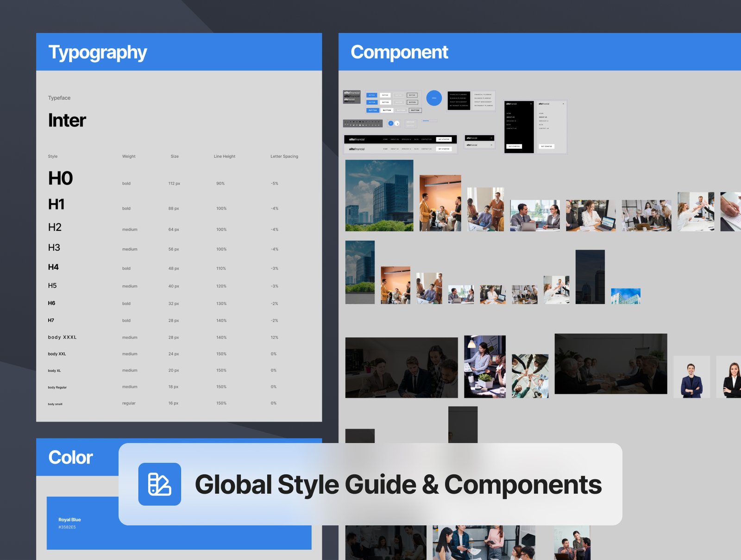Click the blue circular pagination dot
This screenshot has height=560, width=741.
click(391, 123)
